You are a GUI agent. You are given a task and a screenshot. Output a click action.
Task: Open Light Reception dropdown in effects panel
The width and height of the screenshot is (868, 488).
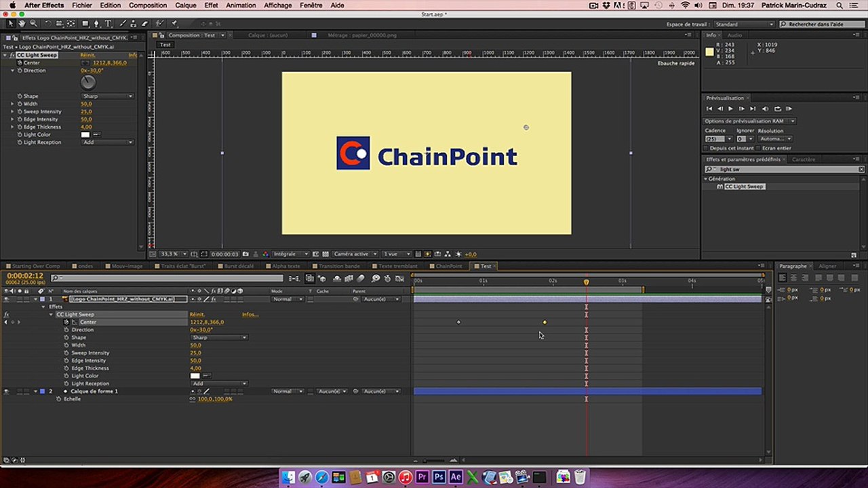107,142
